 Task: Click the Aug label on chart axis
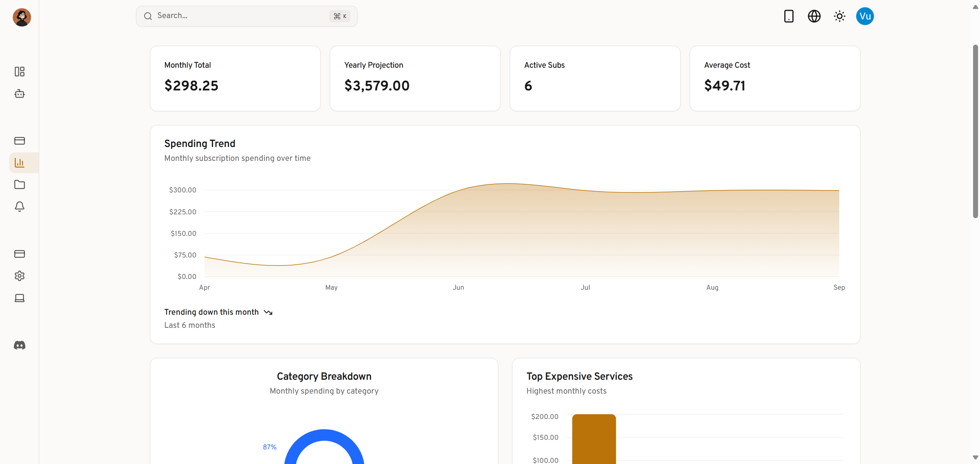tap(712, 287)
